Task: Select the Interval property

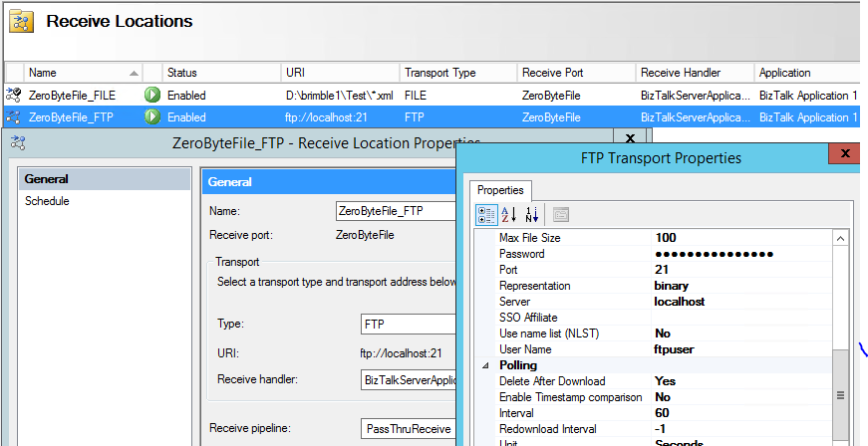Action: click(x=516, y=413)
